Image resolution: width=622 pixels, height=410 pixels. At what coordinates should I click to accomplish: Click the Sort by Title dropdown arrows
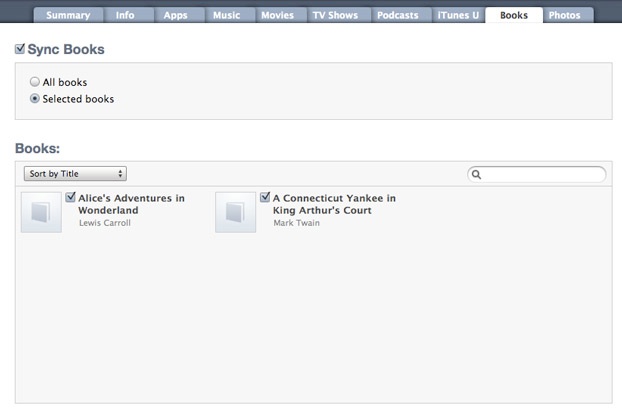click(x=120, y=174)
